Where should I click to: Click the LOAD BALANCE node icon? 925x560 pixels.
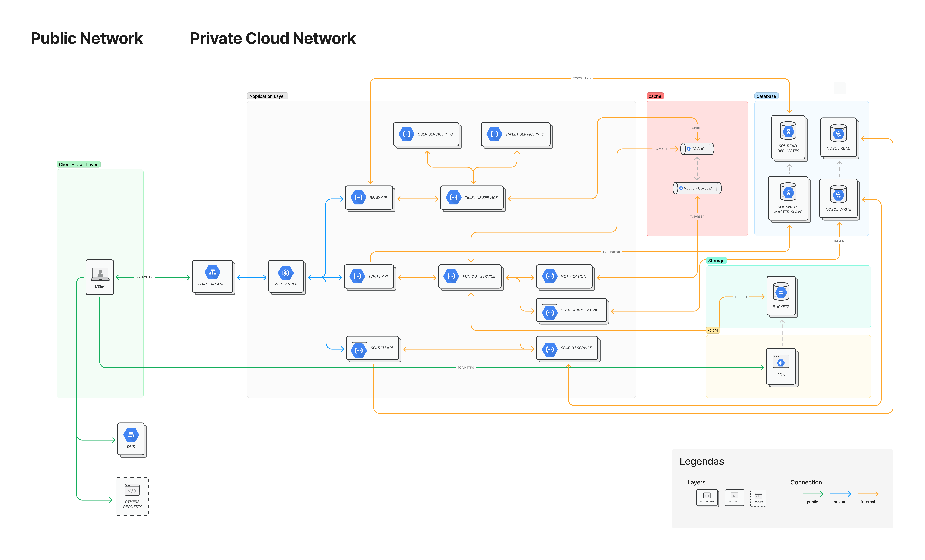point(212,272)
